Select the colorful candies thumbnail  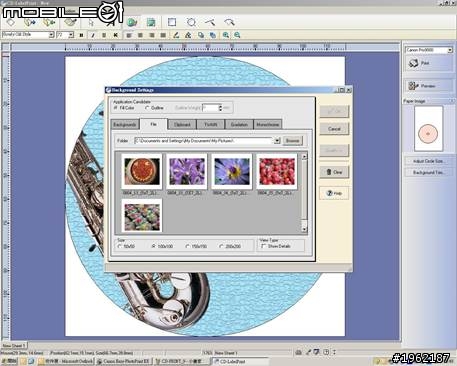(x=142, y=216)
